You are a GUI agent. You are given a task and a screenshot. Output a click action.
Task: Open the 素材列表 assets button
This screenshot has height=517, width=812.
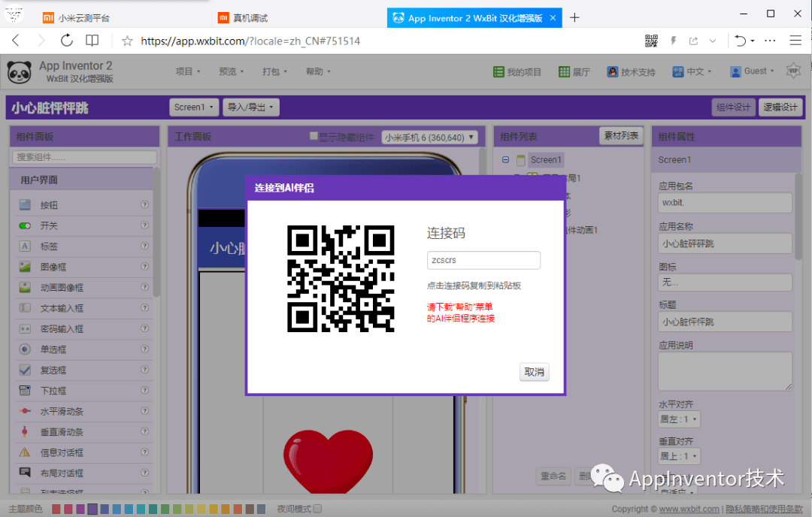coord(622,135)
